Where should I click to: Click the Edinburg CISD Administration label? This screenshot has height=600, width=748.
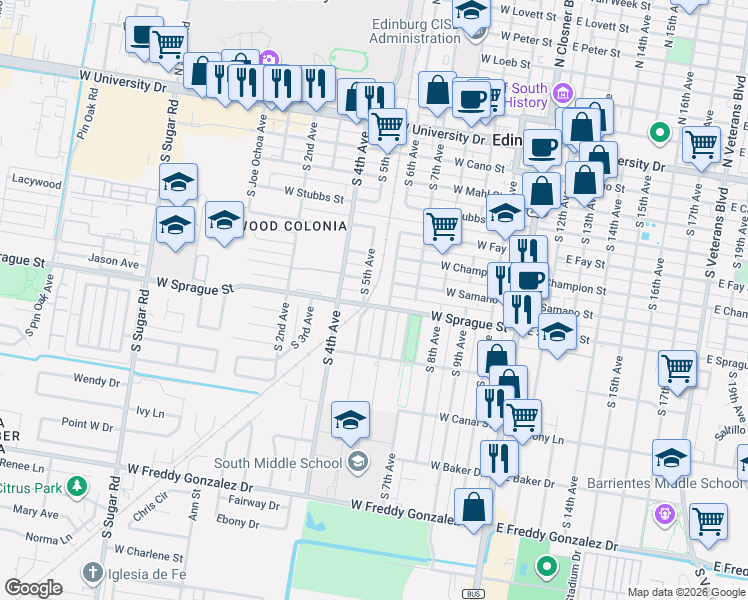pyautogui.click(x=414, y=31)
